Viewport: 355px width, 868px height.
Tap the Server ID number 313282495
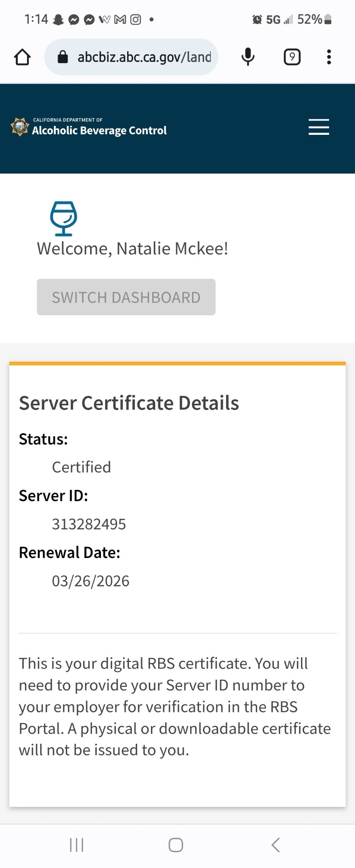pos(89,524)
